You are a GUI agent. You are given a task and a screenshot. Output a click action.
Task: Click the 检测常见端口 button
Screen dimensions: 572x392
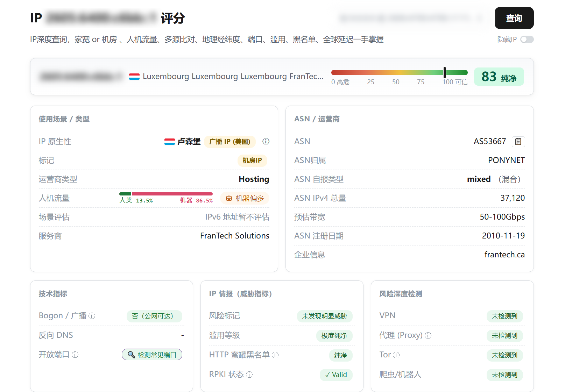click(152, 355)
